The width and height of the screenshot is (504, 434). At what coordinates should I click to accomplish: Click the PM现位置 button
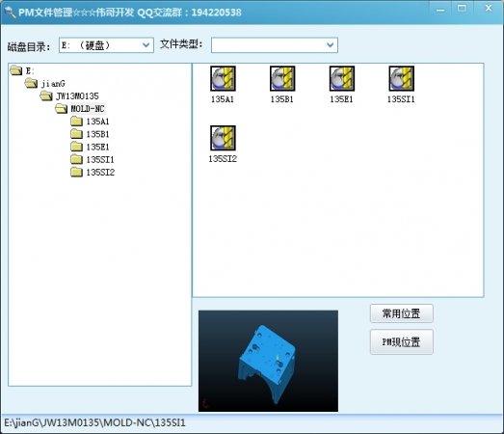click(x=402, y=342)
